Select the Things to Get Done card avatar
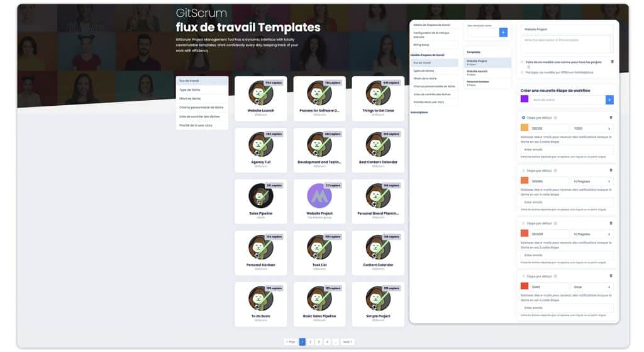 (378, 93)
